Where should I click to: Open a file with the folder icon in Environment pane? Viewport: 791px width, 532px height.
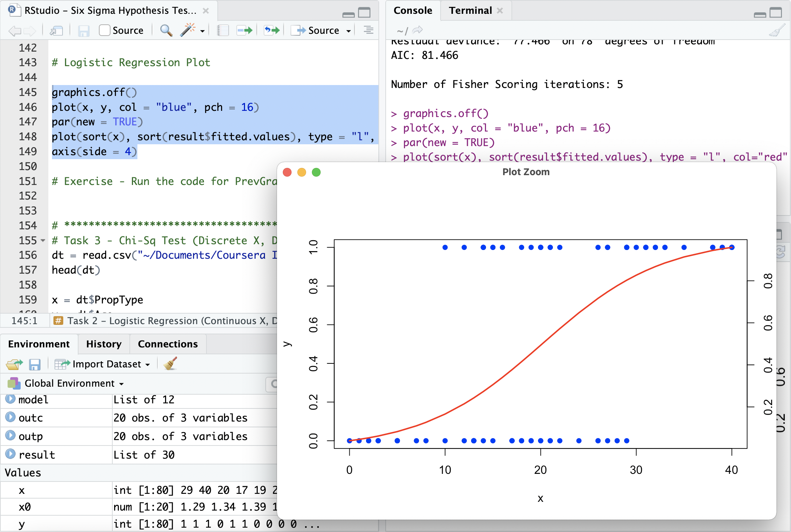click(x=13, y=364)
